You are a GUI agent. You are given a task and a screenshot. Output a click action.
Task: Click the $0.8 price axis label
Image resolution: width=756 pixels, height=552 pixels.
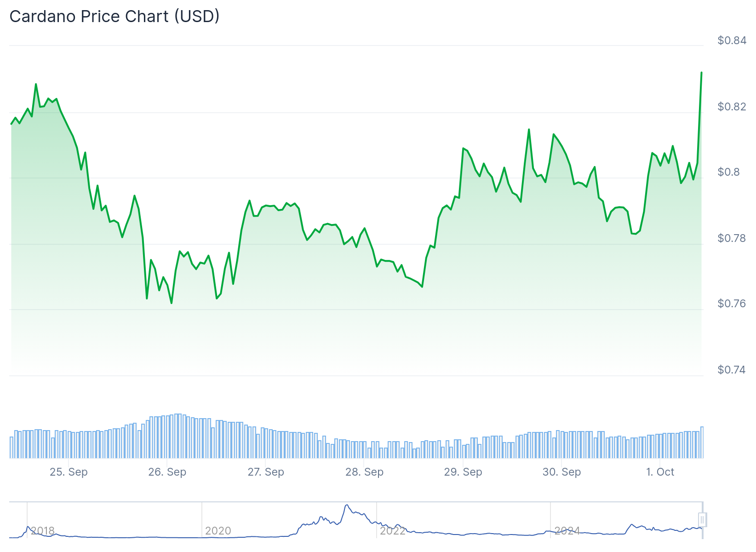click(x=729, y=172)
